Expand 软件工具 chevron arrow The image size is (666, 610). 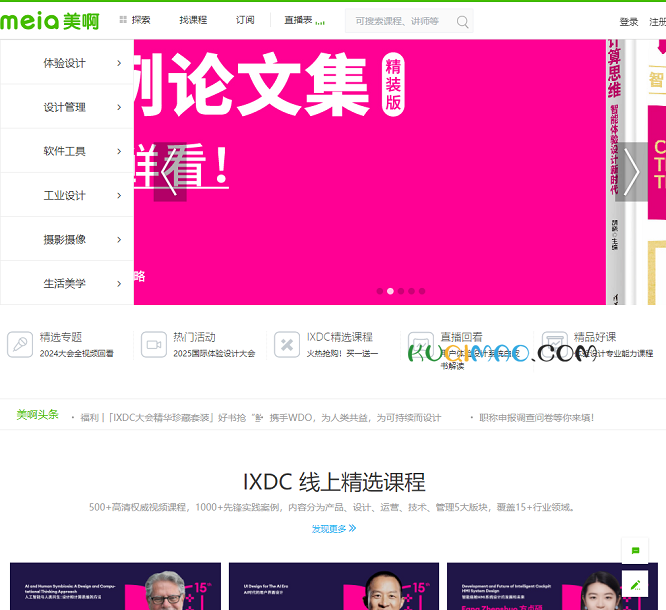pos(119,151)
